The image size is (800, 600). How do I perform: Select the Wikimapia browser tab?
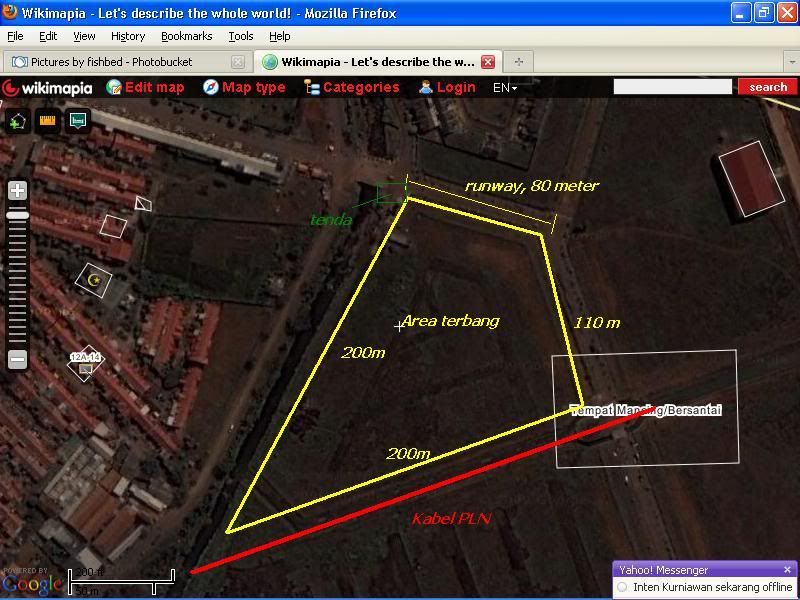378,62
